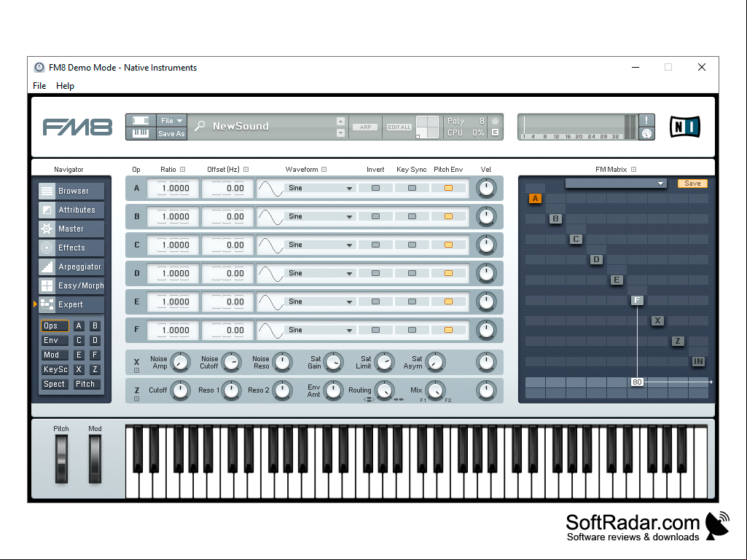Select the next sound with down arrow
The height and width of the screenshot is (560, 747).
340,133
